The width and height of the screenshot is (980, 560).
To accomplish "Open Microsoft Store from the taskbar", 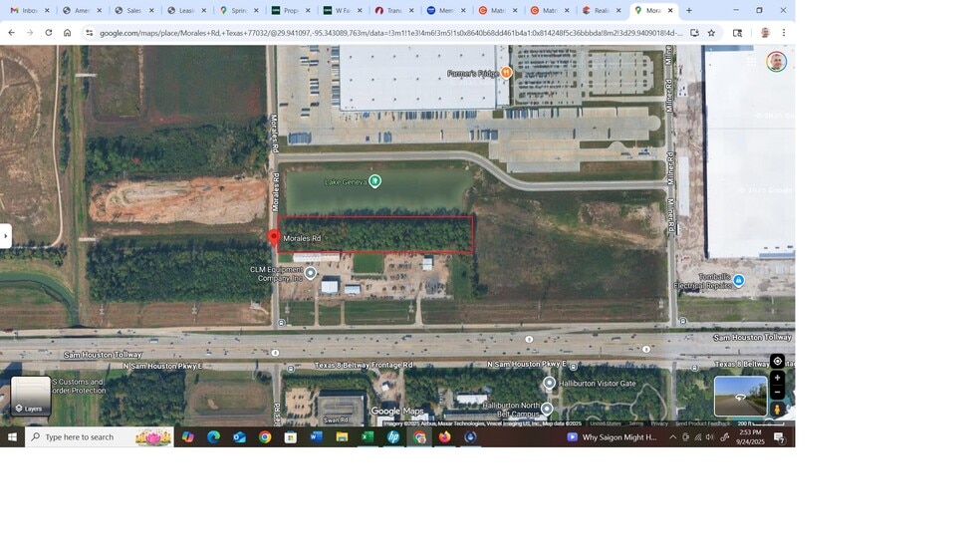I will (291, 436).
